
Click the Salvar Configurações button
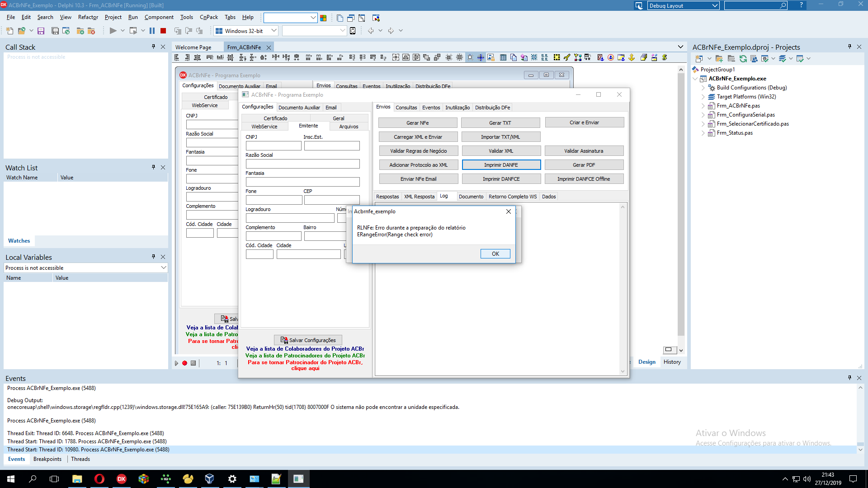tap(308, 340)
